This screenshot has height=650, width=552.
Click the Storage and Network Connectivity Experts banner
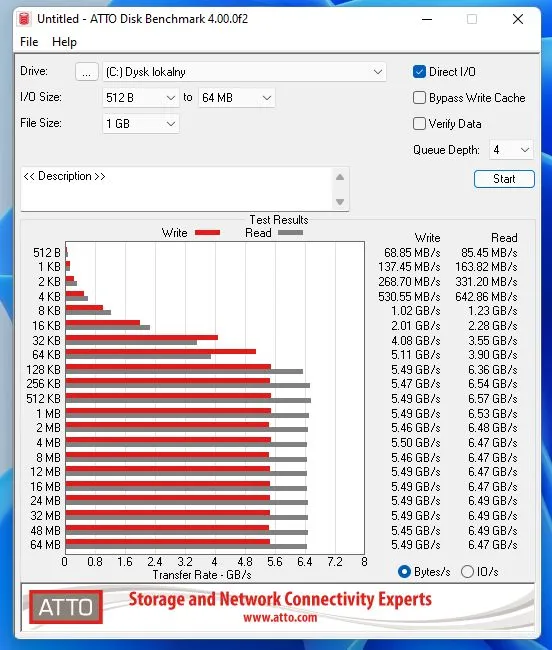280,599
